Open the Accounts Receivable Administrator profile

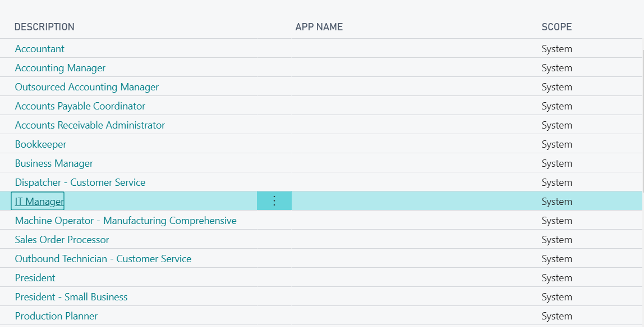point(90,125)
